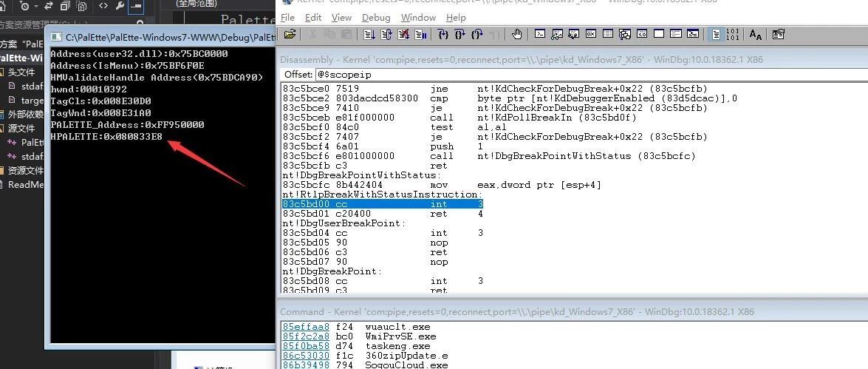Viewport: 868px width, 369px height.
Task: Click highlighted disassembly line 83c5bd00 int 3
Action: [383, 204]
